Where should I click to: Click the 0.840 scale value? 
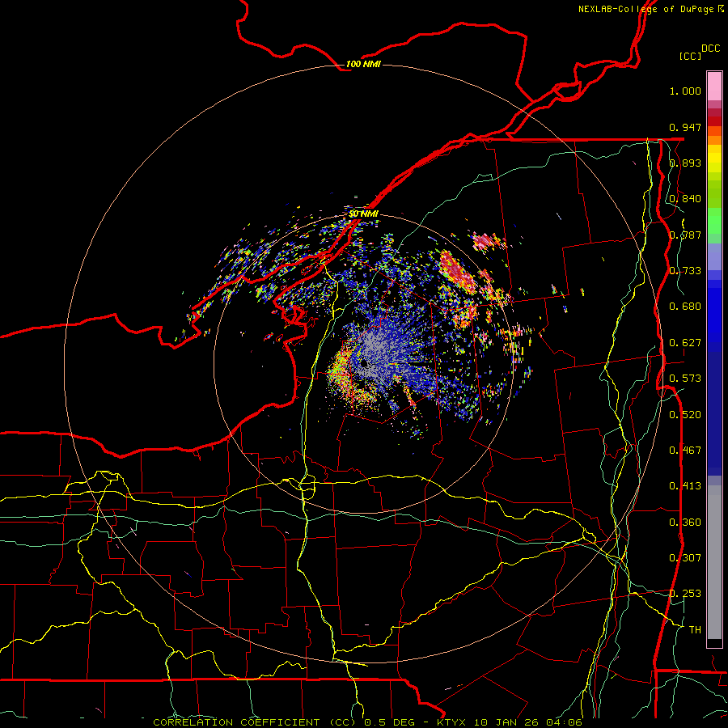click(x=685, y=199)
